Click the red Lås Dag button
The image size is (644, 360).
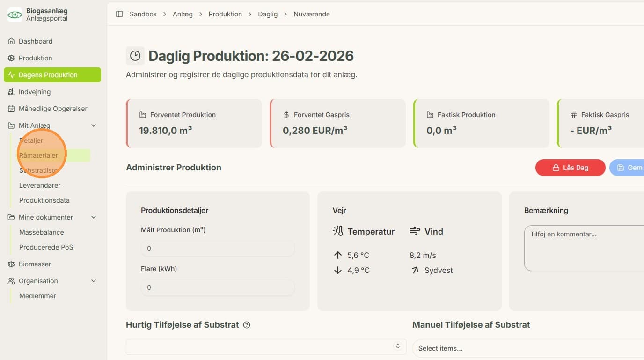pos(570,168)
